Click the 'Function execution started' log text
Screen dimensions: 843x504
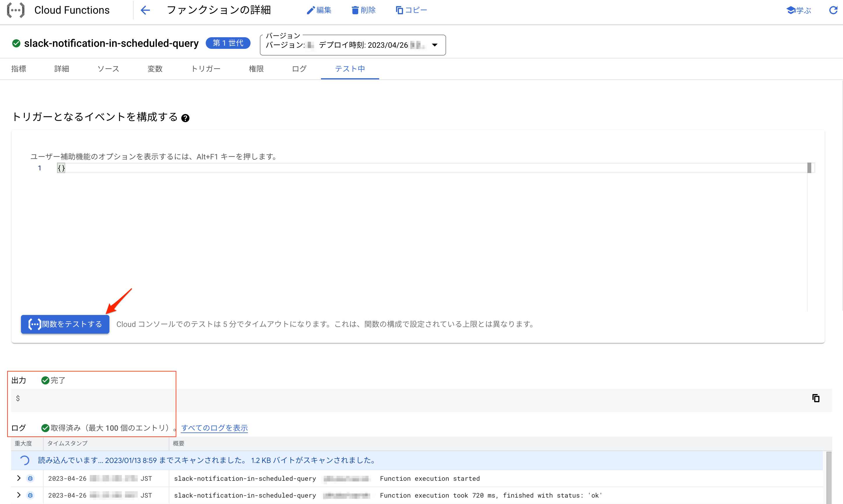coord(430,478)
